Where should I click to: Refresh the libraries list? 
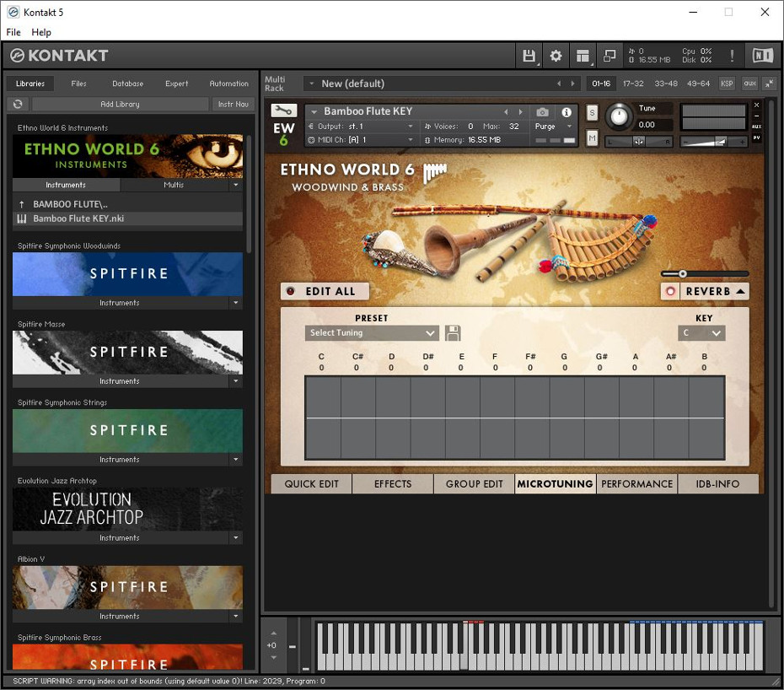coord(18,104)
